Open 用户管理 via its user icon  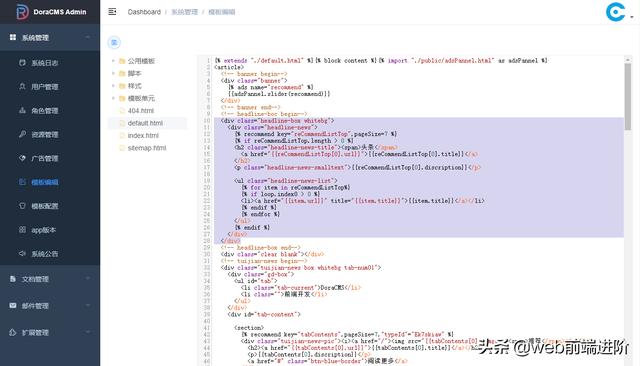click(x=22, y=87)
